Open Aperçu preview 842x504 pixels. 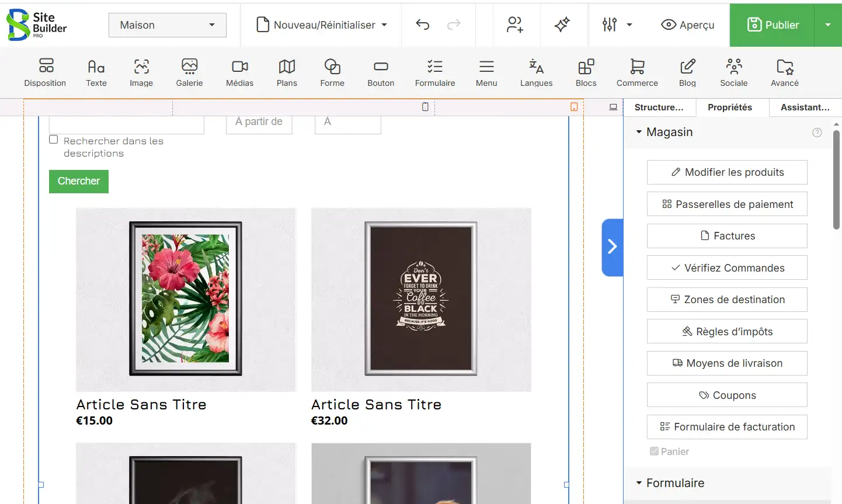[688, 25]
